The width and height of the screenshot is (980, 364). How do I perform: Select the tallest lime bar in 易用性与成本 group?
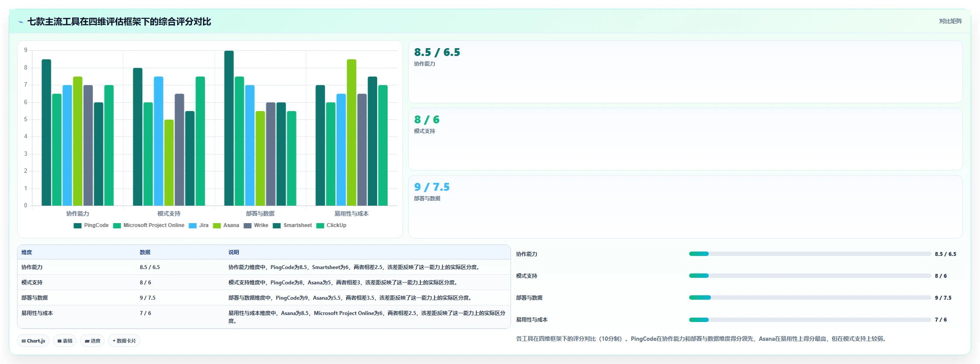(352, 132)
